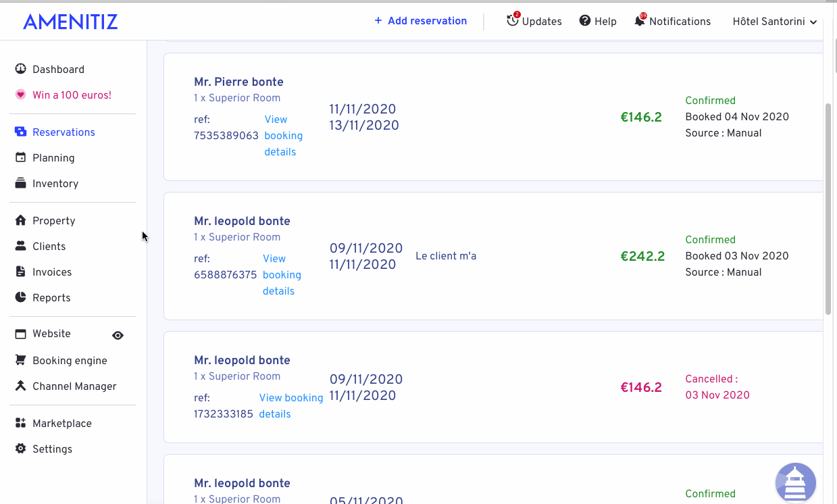Click the green €146.2 amount for Pierre bonte
Image resolution: width=837 pixels, height=504 pixels.
point(641,117)
